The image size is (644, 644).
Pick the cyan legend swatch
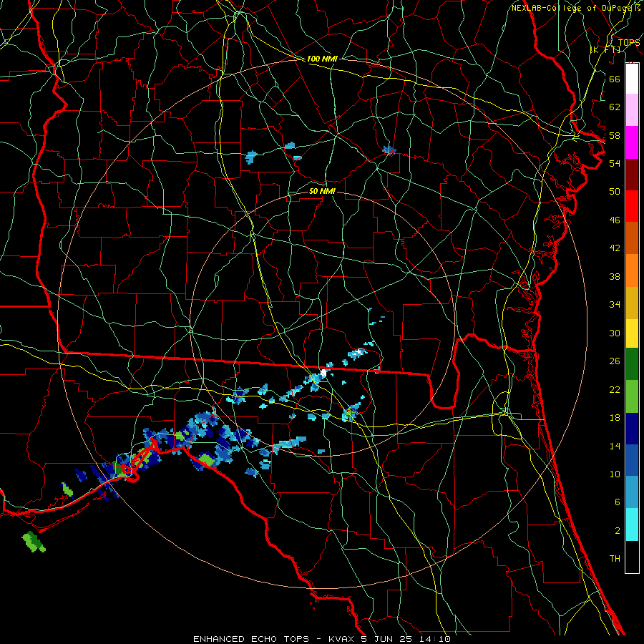pyautogui.click(x=632, y=525)
